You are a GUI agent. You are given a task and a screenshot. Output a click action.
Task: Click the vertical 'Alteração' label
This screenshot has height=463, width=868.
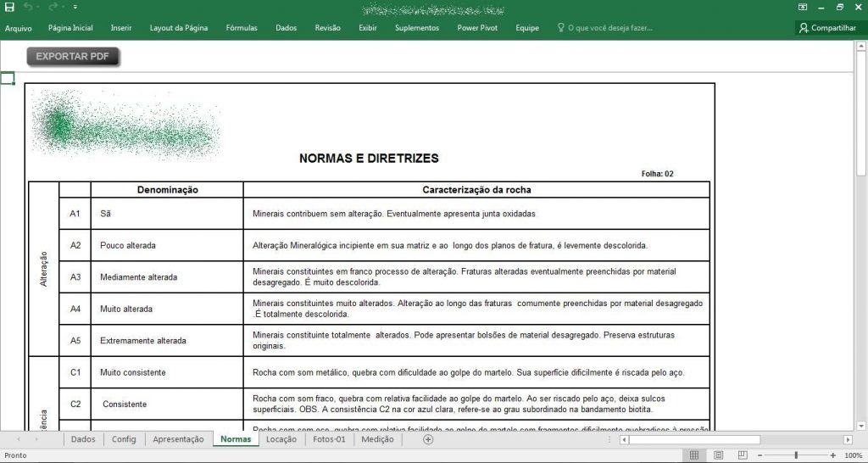(44, 269)
